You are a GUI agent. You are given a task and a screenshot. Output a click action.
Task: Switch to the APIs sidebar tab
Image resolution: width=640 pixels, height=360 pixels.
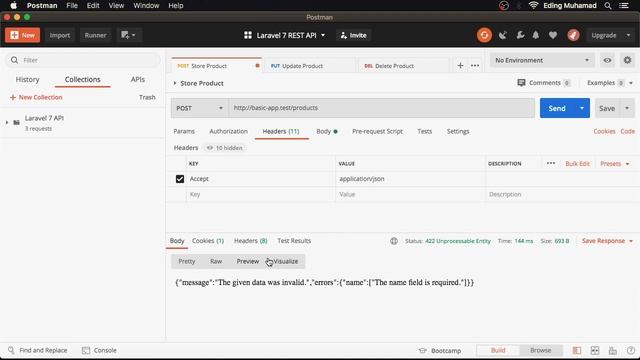(138, 80)
